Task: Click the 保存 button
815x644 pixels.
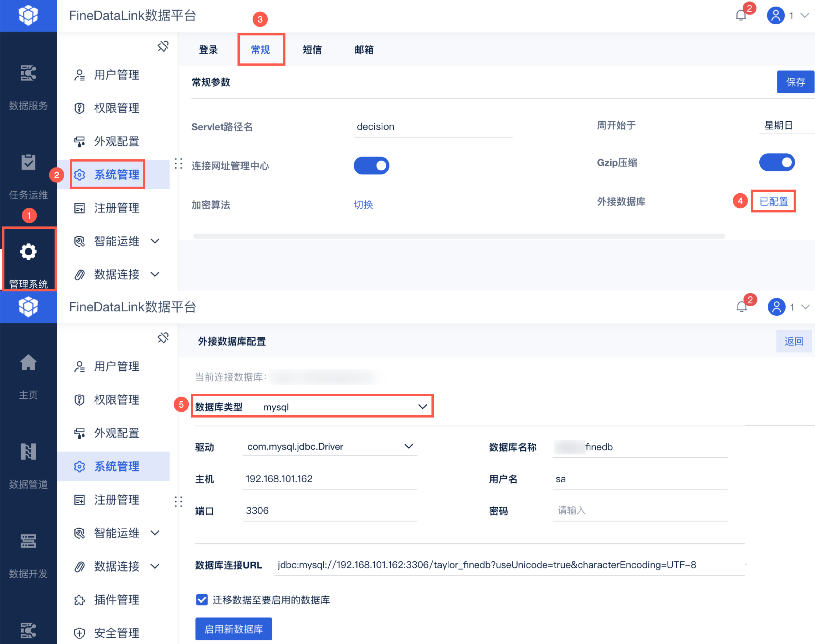Action: [795, 82]
